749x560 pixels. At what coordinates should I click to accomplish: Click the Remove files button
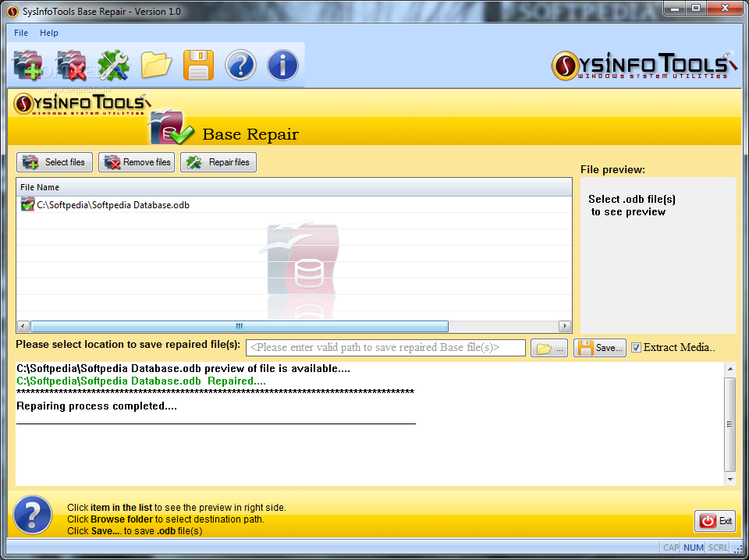coord(137,162)
